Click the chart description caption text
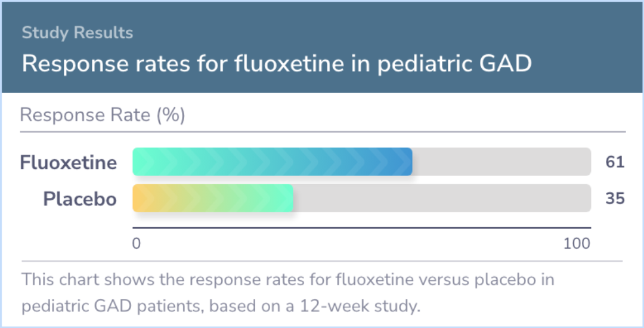 click(288, 293)
